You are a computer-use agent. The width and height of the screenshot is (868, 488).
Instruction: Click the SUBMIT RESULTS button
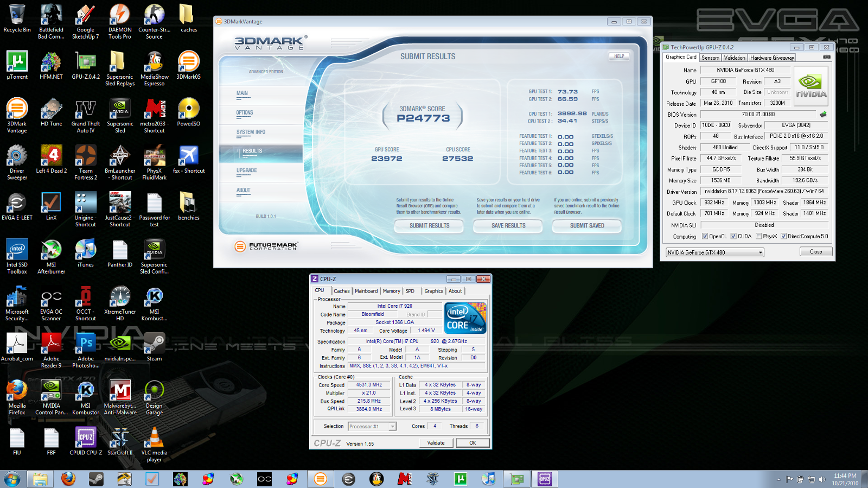[429, 226]
